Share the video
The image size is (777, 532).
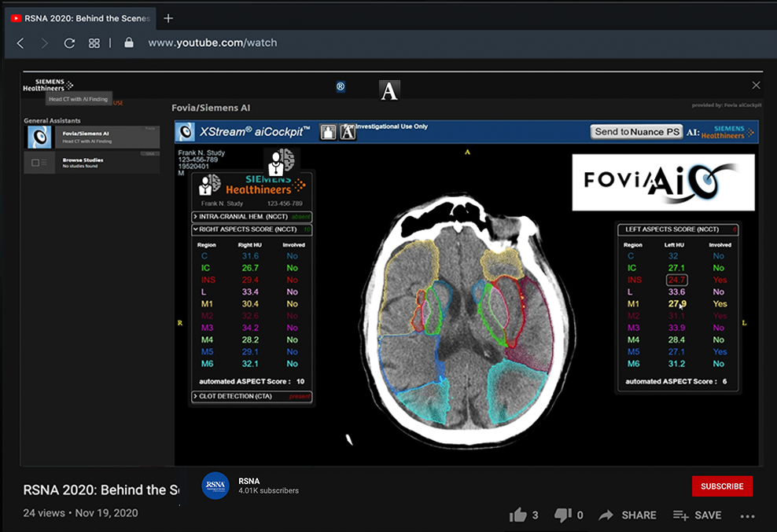coord(628,515)
